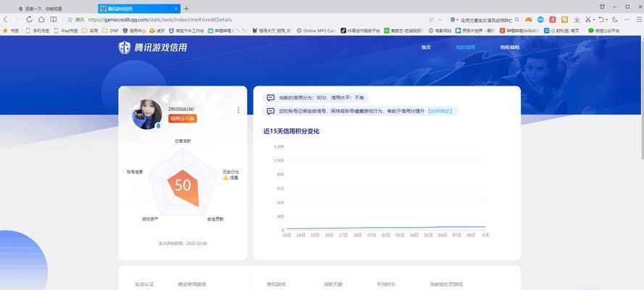
Task: Open the reading mode book icon
Action: [54, 20]
